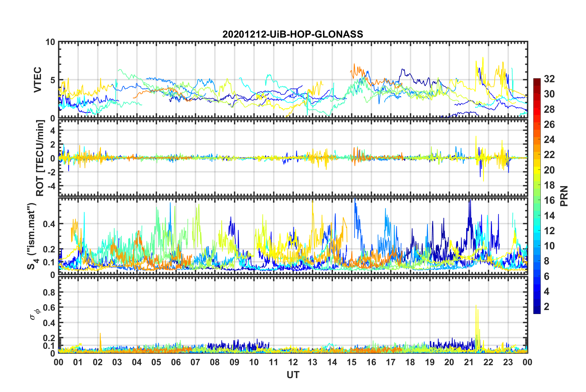Pick the dark blue bottom of colorbar
This screenshot has height=392, width=586.
537,311
